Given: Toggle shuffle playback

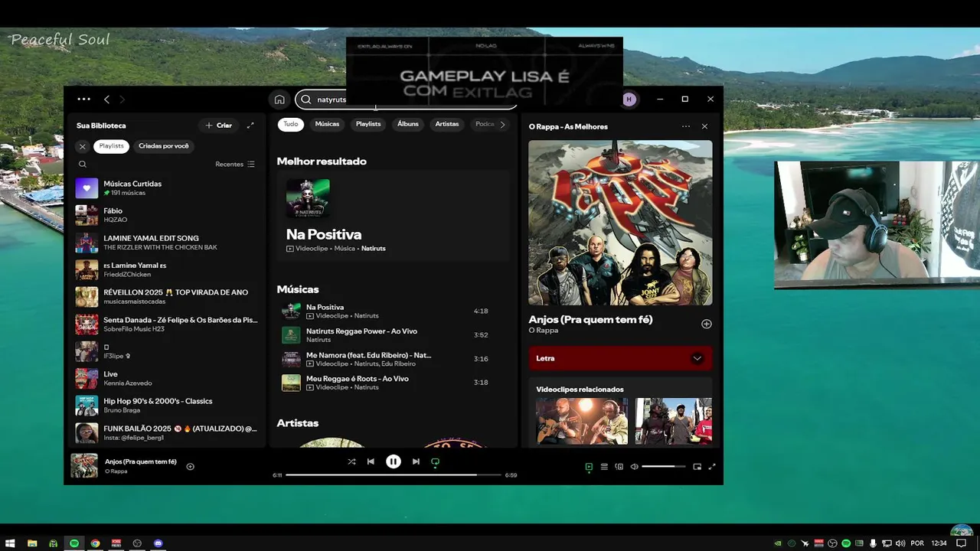Looking at the screenshot, I should (x=351, y=461).
